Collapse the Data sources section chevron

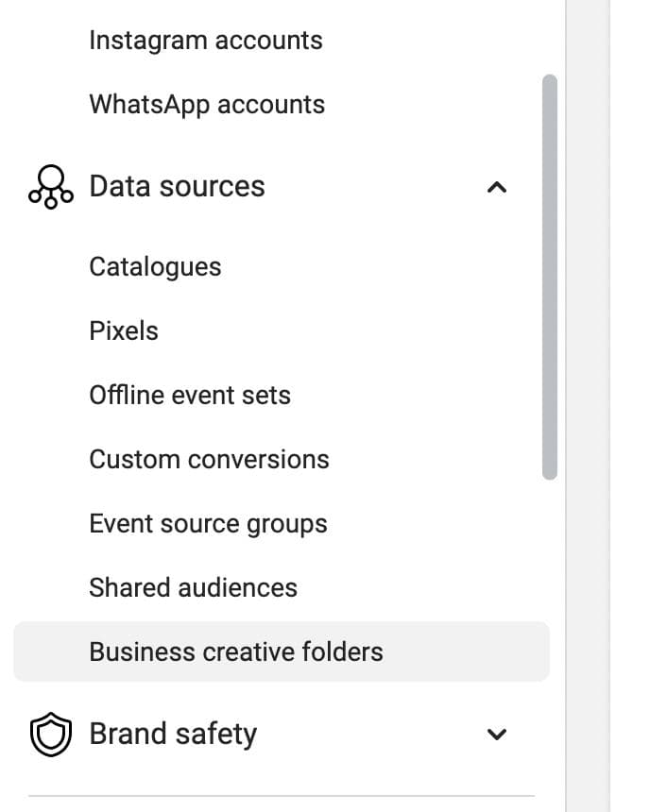496,187
